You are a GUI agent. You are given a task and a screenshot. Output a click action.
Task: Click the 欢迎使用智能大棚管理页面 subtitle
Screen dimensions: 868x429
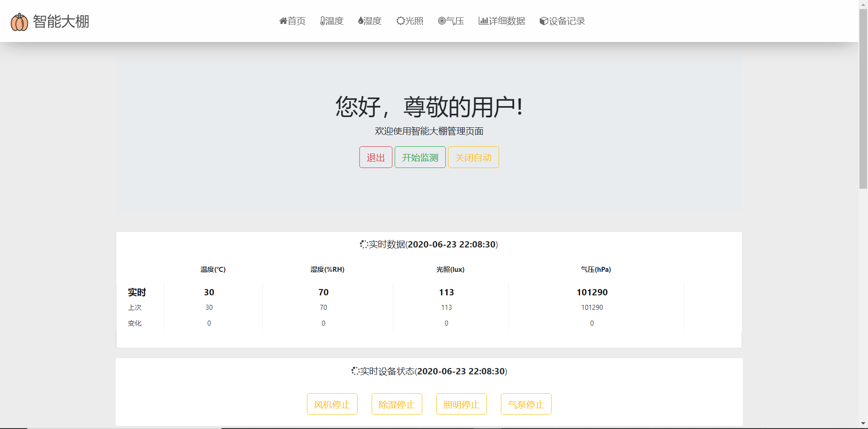pos(429,131)
